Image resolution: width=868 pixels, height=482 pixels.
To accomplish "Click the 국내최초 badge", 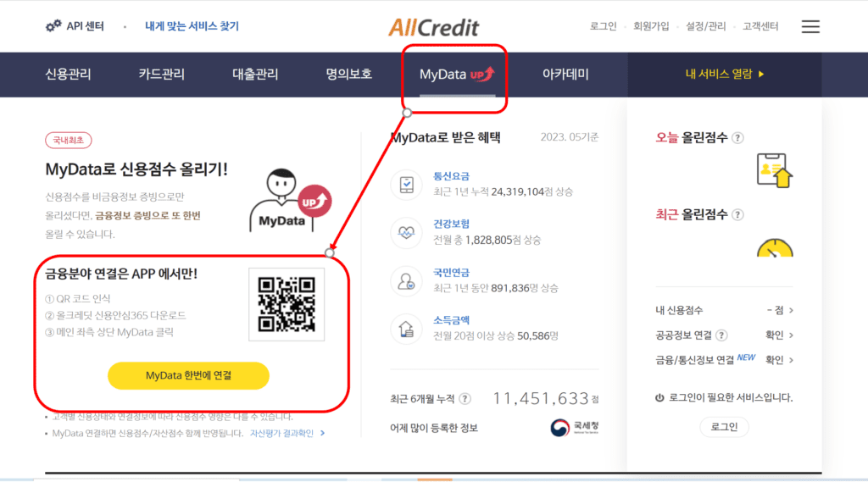I will coord(69,140).
